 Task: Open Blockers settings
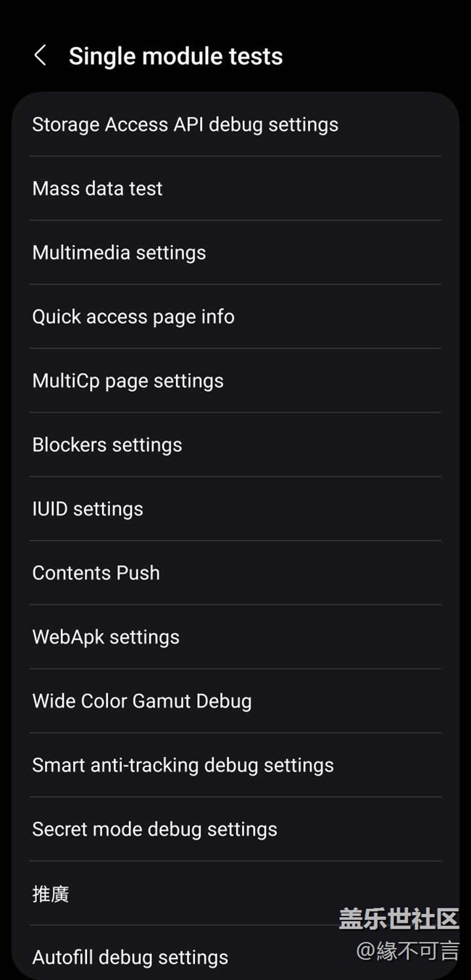tap(107, 445)
